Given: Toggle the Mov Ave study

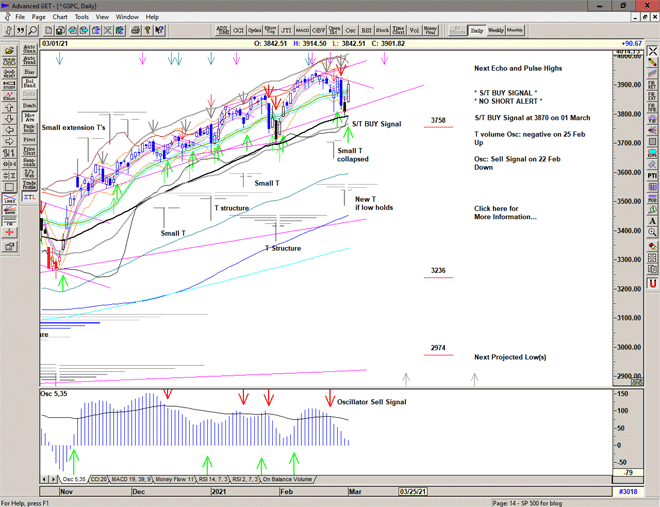Looking at the screenshot, I should coord(30,119).
